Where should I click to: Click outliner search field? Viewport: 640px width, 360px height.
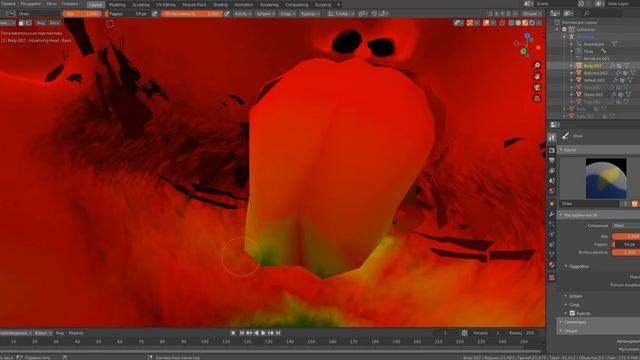coord(603,13)
